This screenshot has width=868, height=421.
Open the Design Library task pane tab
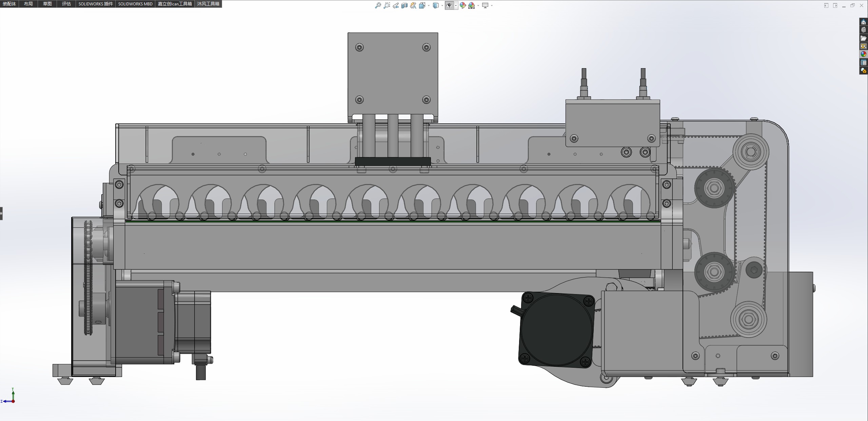point(863,30)
